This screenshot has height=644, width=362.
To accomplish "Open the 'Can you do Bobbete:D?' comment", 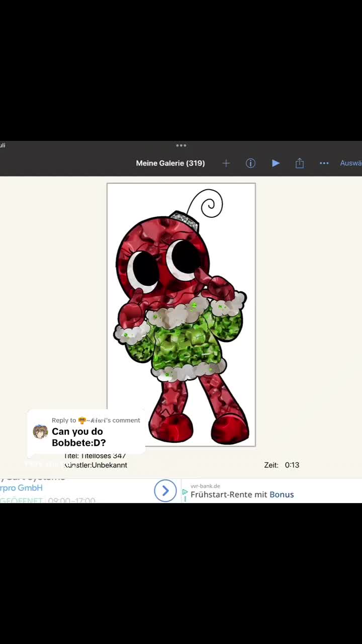I will (x=79, y=437).
